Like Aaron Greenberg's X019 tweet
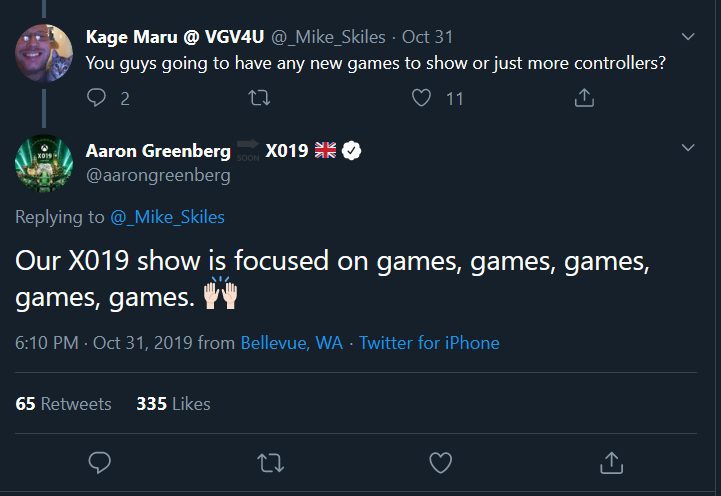Viewport: 721px width, 496px height. pos(440,462)
